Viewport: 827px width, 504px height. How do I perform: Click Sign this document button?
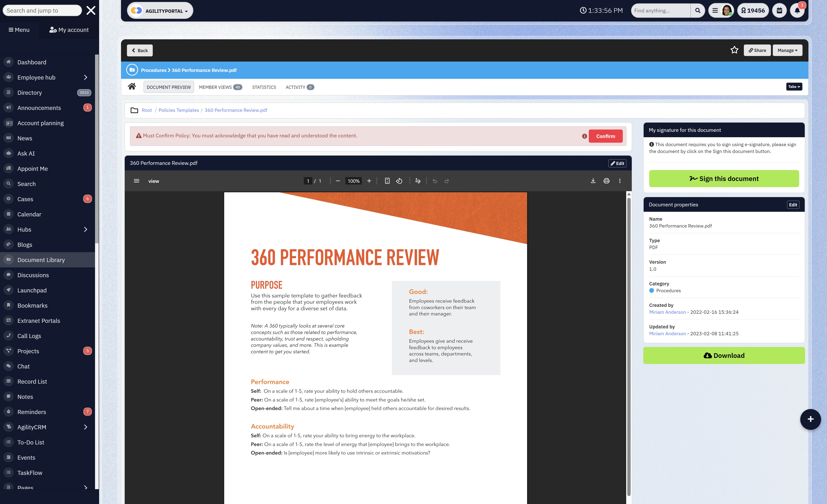(x=724, y=179)
